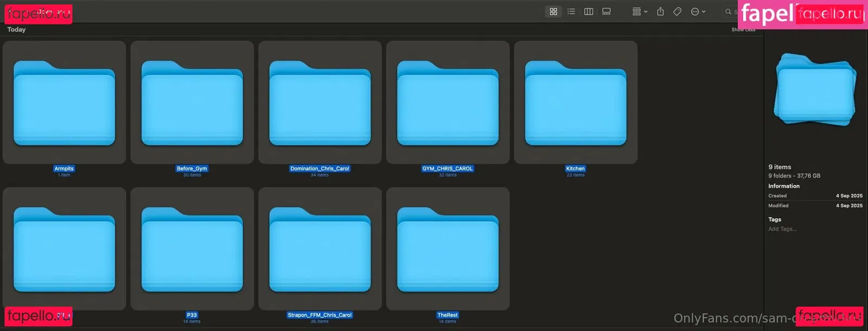This screenshot has width=868, height=331.
Task: Click Show Less in Today section
Action: [743, 30]
